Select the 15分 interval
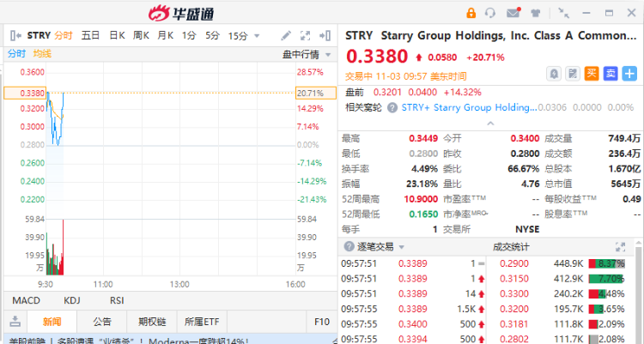Screen dimensions: 644x344 [x=238, y=36]
